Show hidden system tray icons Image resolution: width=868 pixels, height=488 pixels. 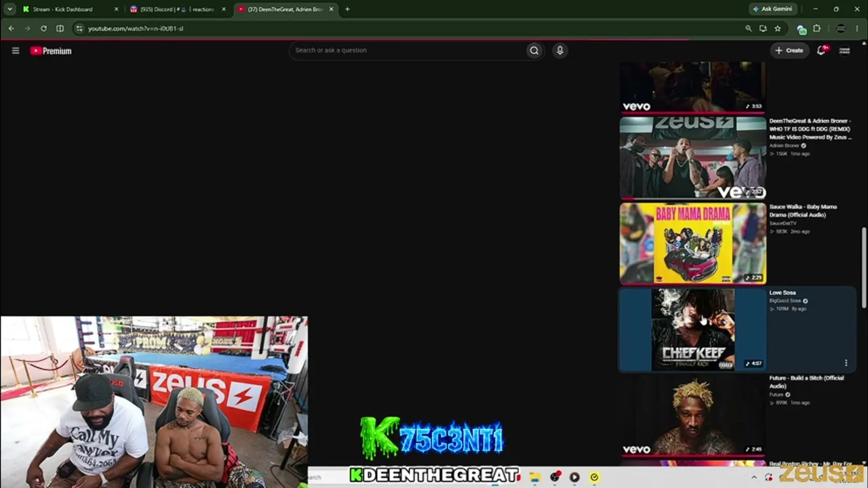pos(753,477)
